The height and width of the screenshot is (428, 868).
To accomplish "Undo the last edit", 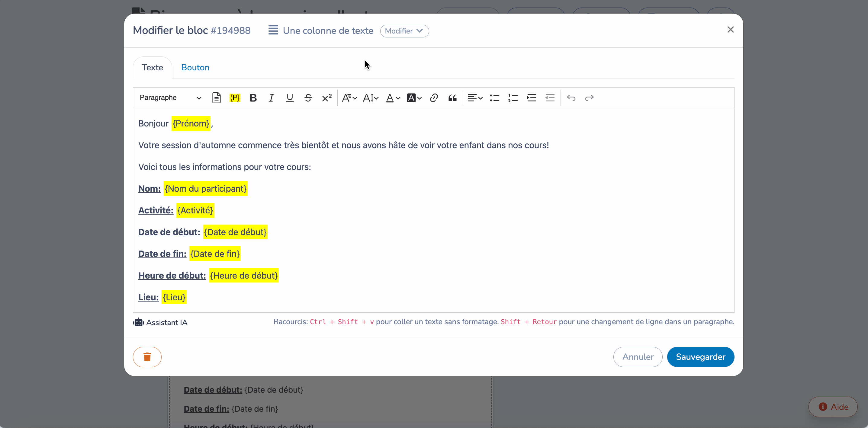I will click(571, 98).
